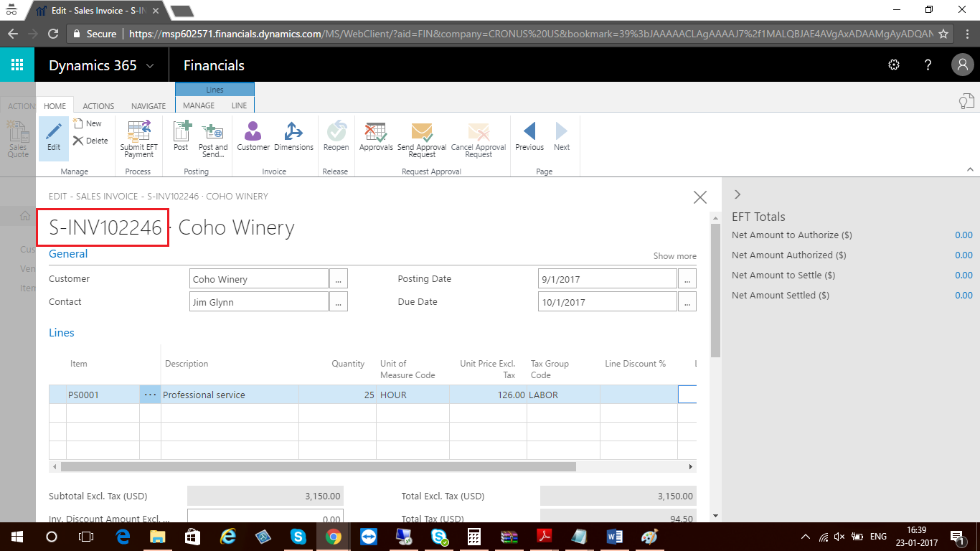Create a new invoice with New
The height and width of the screenshot is (551, 980).
pos(88,123)
